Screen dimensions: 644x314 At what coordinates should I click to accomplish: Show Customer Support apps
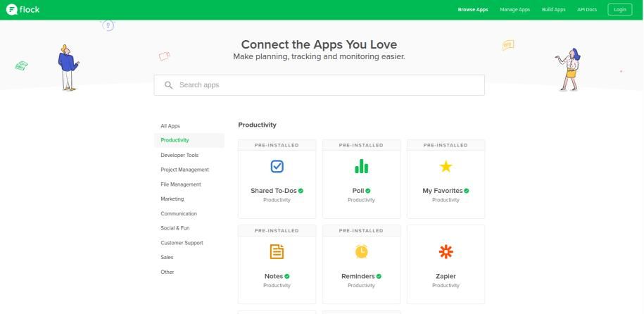coord(182,243)
